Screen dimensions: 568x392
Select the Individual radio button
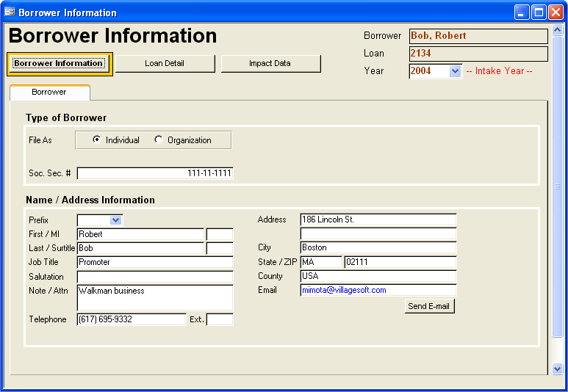coord(97,140)
